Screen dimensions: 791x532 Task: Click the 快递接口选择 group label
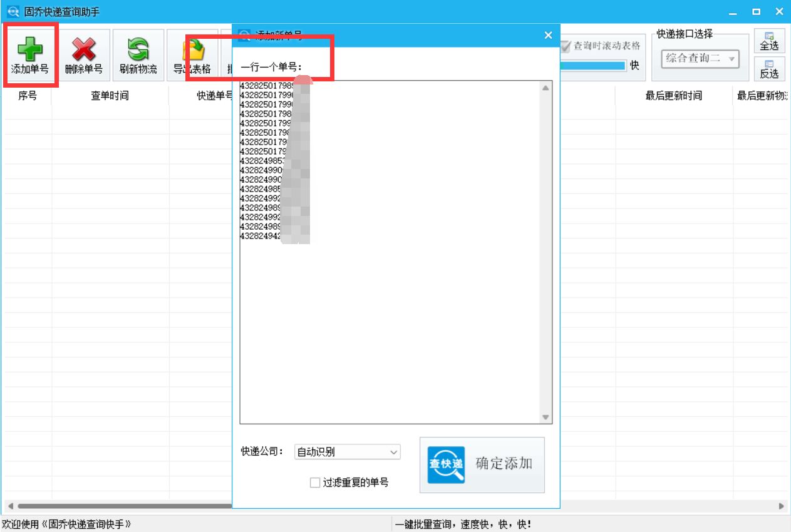685,34
